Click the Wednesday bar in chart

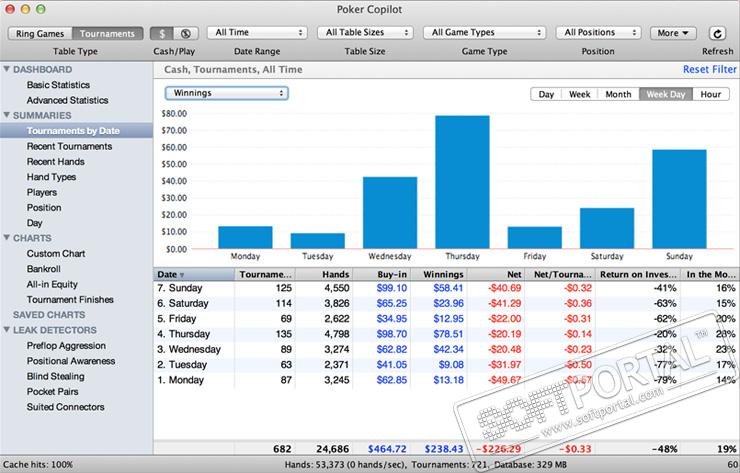390,213
